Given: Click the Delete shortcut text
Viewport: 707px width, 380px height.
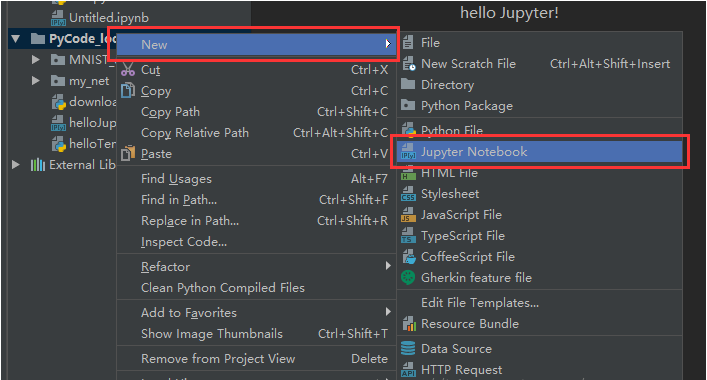Looking at the screenshot, I should coord(369,359).
